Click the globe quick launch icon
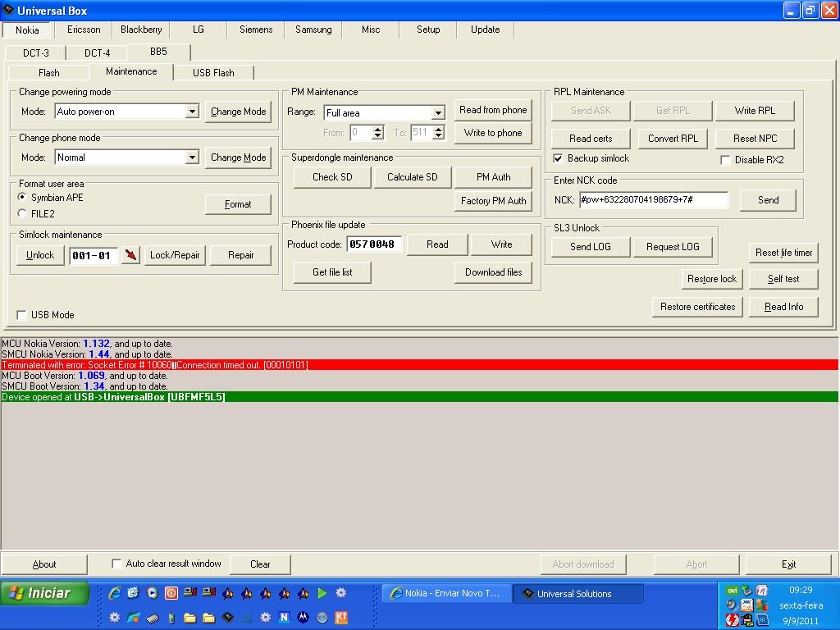840x630 pixels. pyautogui.click(x=322, y=617)
